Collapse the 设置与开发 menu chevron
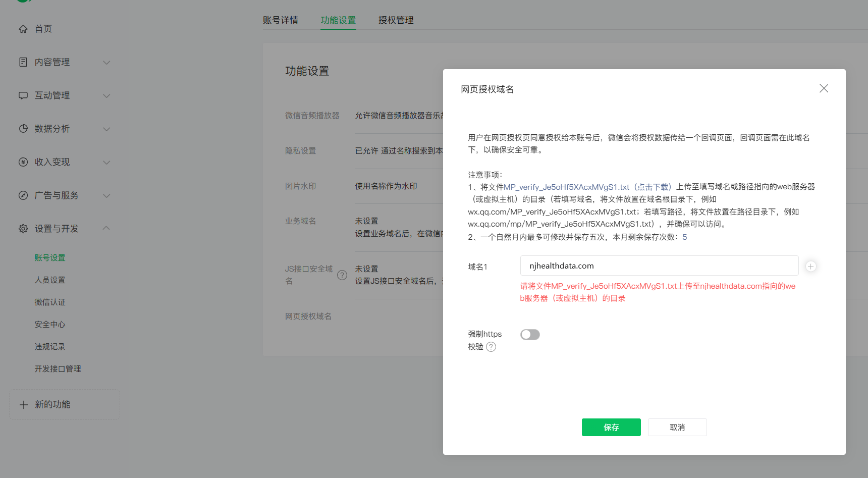 pyautogui.click(x=106, y=228)
